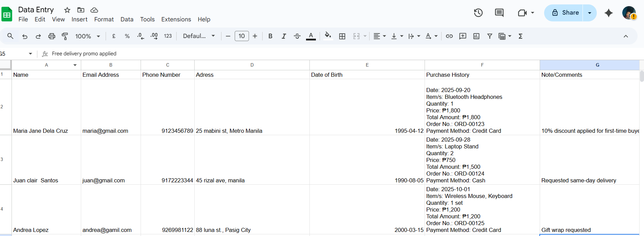The image size is (644, 236).
Task: Toggle strikethrough formatting
Action: [x=297, y=36]
